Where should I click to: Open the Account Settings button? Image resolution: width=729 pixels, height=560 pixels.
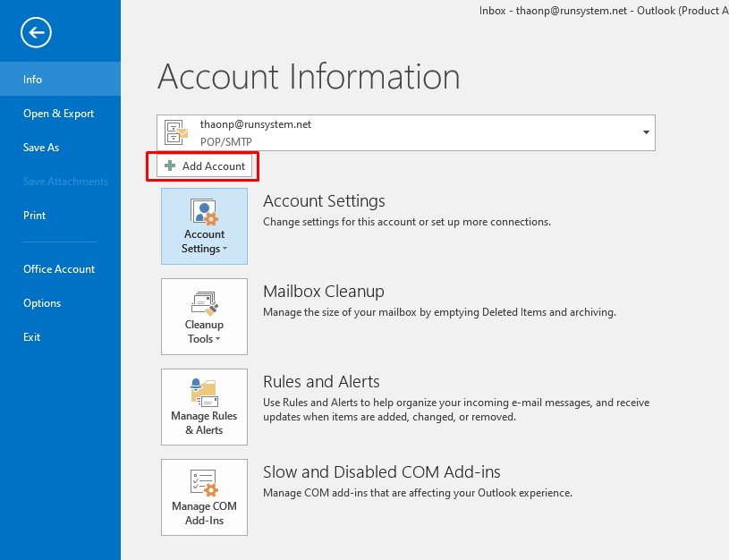coord(204,226)
